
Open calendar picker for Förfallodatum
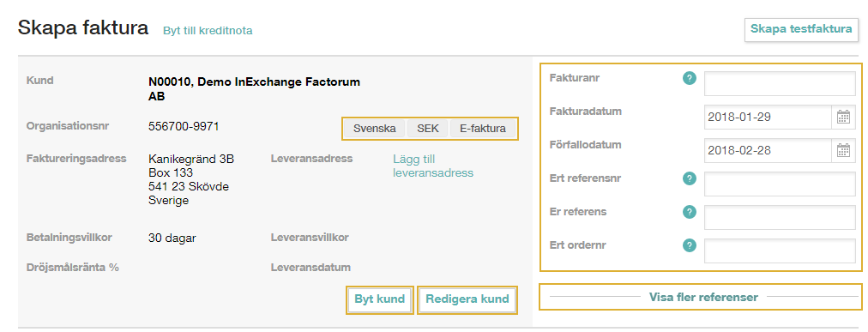tap(844, 150)
